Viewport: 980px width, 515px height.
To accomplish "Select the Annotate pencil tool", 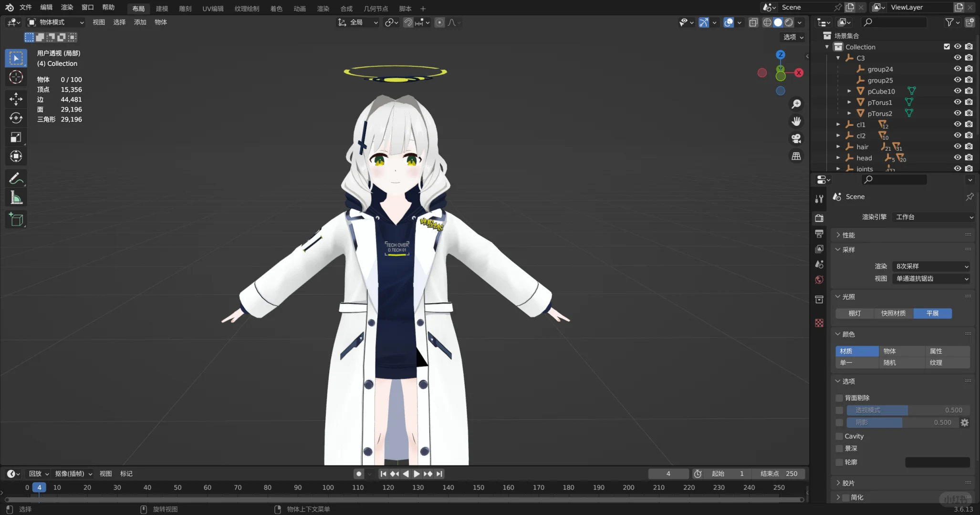I will (16, 179).
